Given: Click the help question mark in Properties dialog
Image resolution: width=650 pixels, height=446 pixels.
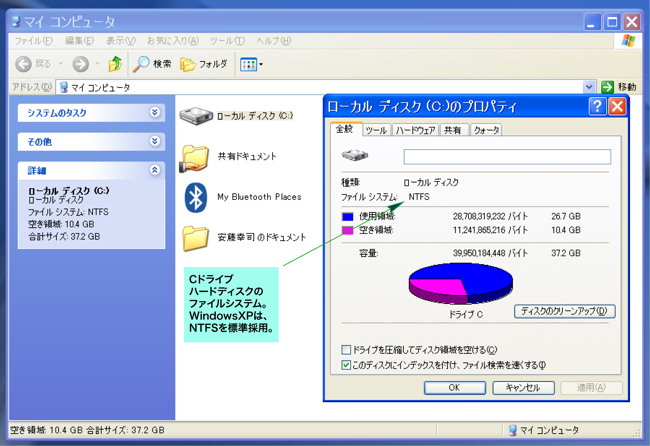Looking at the screenshot, I should [x=597, y=107].
